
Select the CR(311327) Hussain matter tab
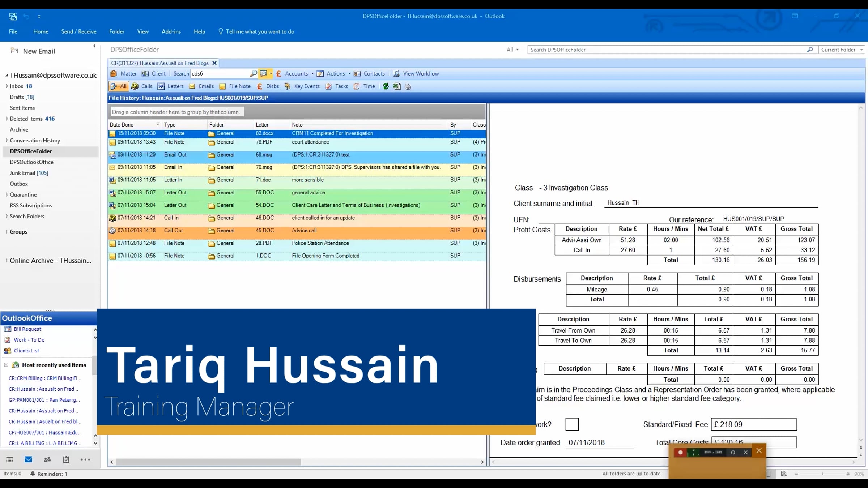pyautogui.click(x=160, y=63)
